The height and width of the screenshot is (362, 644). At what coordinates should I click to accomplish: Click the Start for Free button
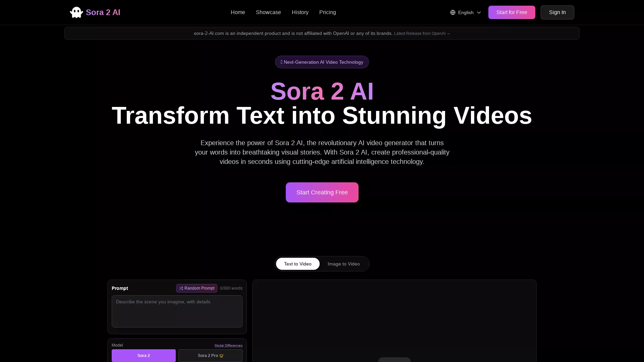point(512,12)
